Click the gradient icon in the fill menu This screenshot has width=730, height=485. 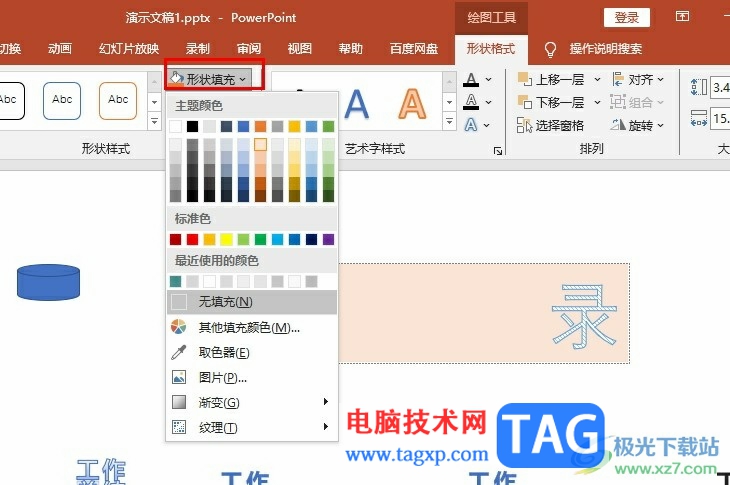[179, 402]
